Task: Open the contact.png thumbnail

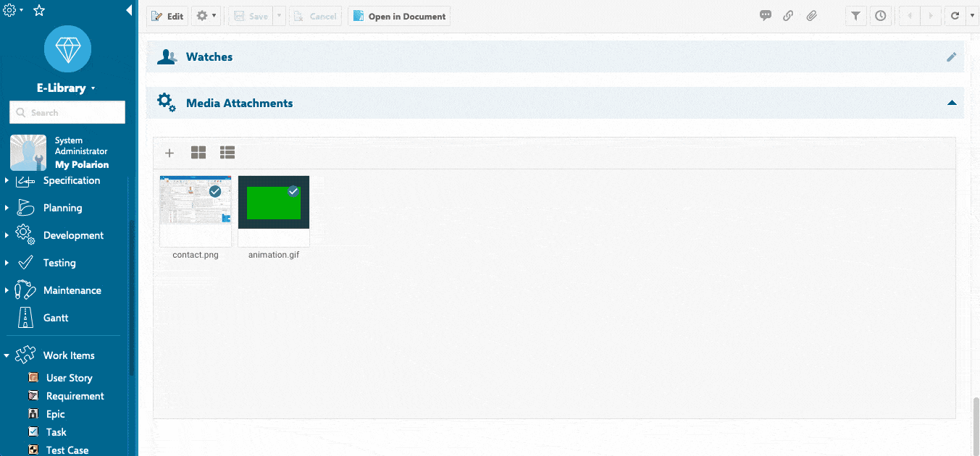Action: tap(196, 211)
